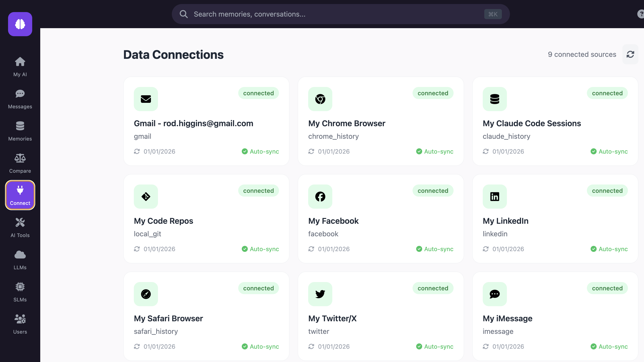Image resolution: width=644 pixels, height=362 pixels.
Task: Select the Connect tab in the sidebar
Action: 20,195
